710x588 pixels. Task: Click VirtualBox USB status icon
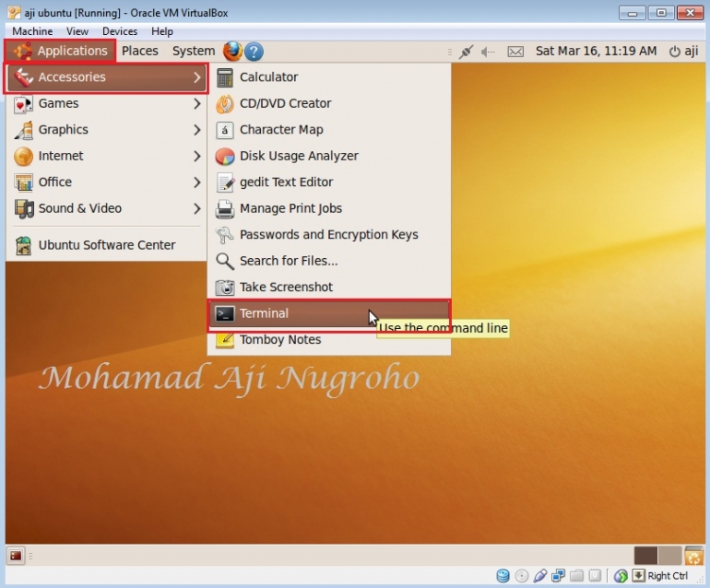coord(539,576)
